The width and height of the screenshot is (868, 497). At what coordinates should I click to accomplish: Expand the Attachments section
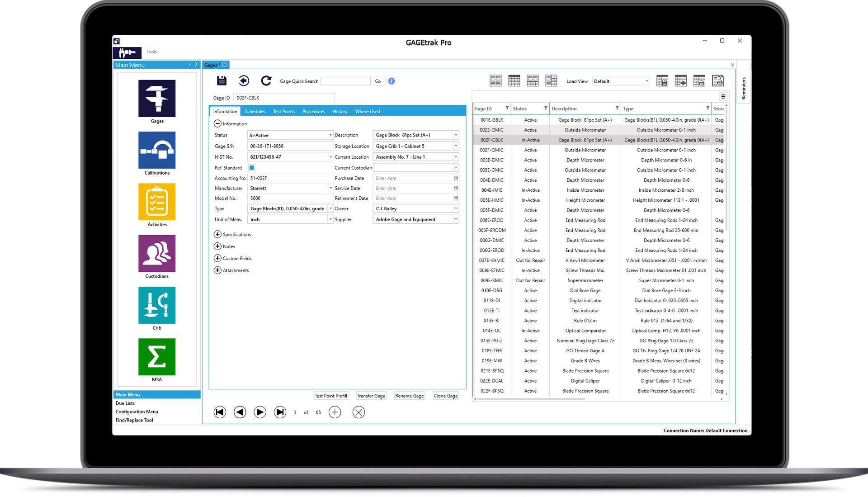pos(217,270)
